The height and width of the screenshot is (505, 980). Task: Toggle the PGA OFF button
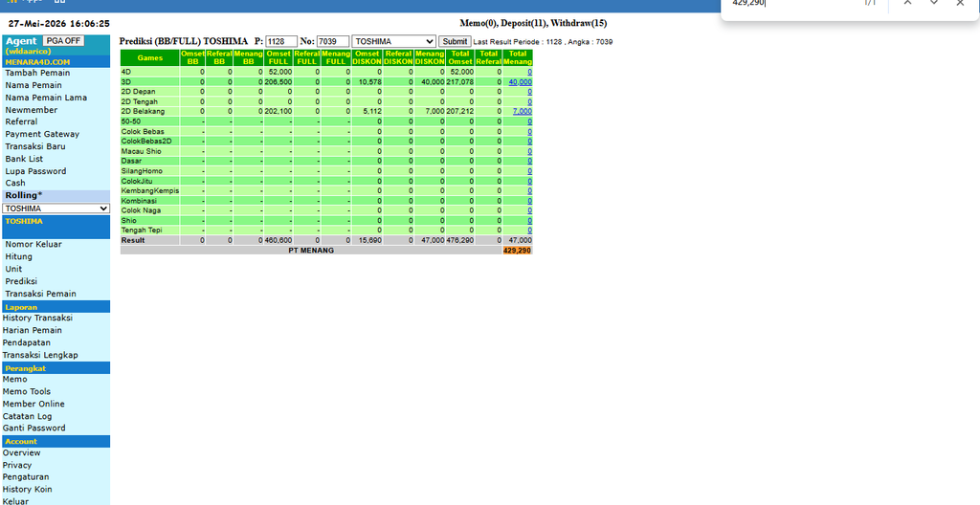(64, 40)
